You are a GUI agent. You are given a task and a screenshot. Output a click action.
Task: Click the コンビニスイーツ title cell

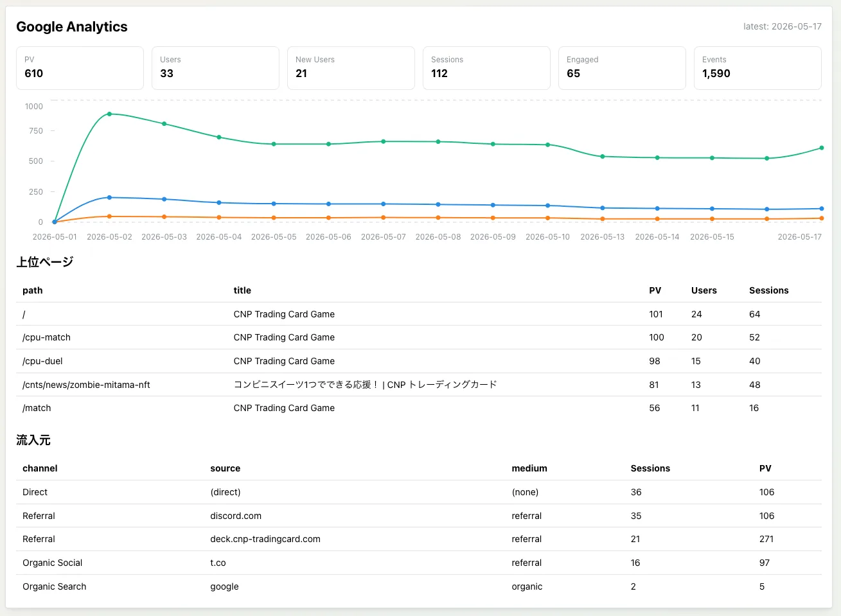point(365,385)
